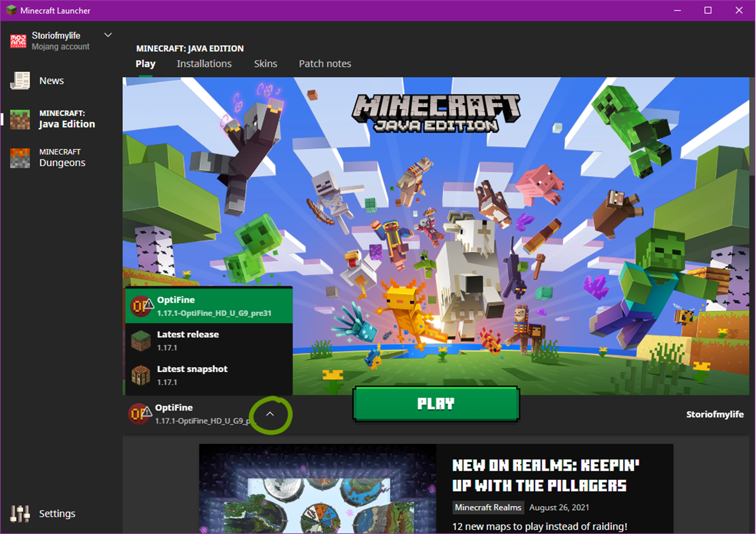Open the Skins tab

click(265, 64)
